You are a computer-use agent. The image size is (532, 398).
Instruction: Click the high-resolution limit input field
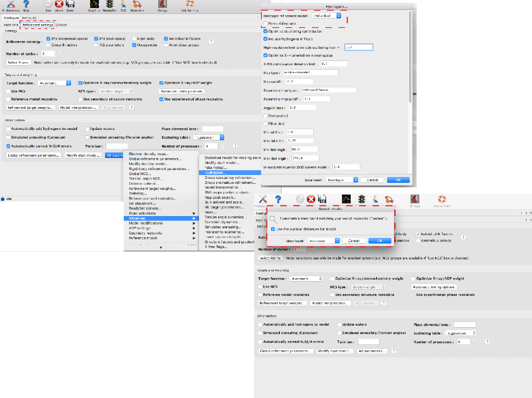tap(358, 47)
